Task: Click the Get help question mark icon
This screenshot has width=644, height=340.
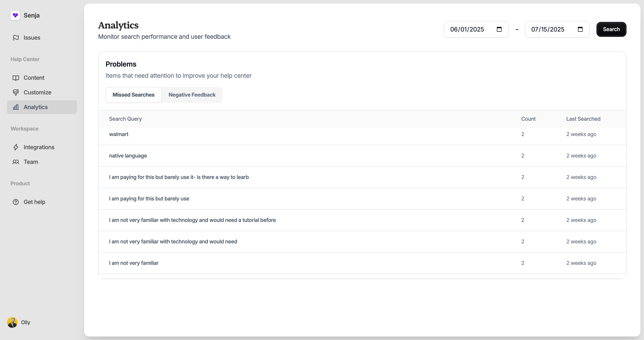Action: (x=16, y=202)
